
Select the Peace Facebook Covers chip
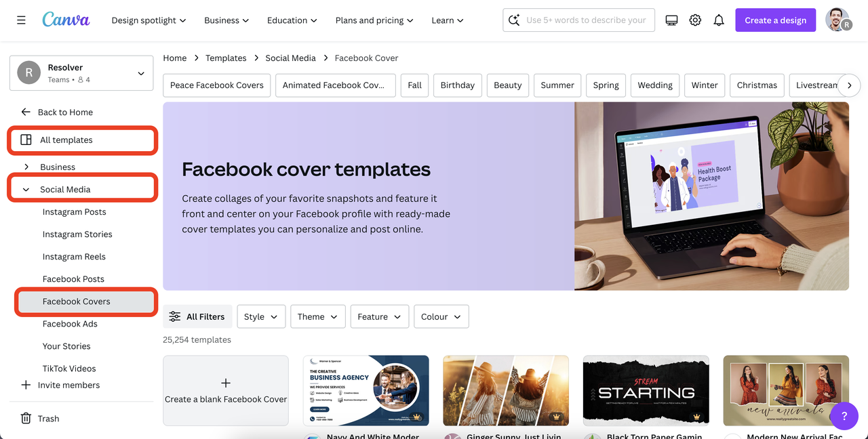point(217,85)
